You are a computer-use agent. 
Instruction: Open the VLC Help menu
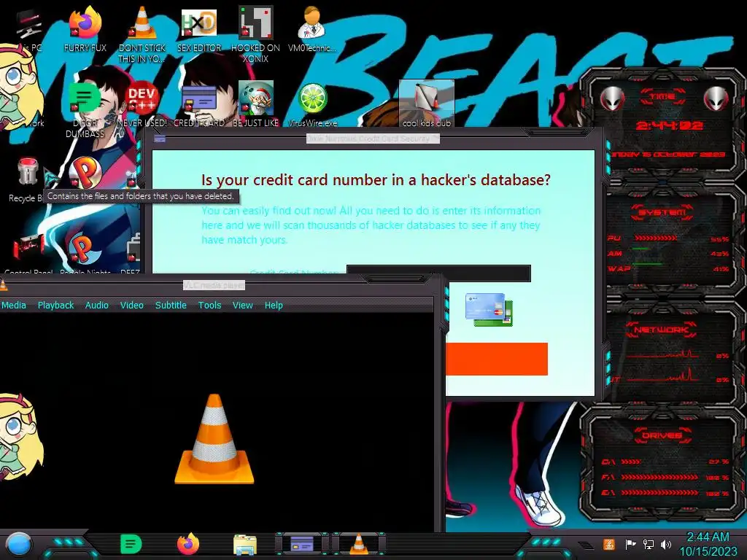click(x=274, y=306)
